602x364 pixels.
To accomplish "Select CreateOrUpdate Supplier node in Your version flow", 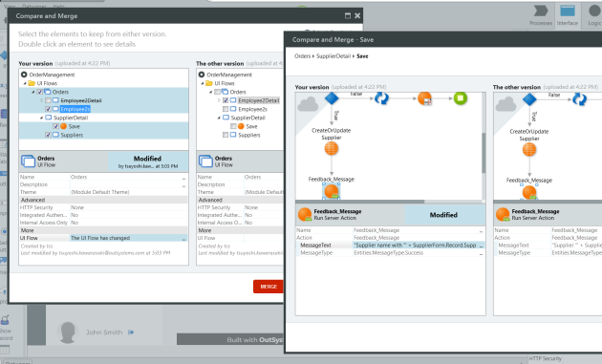I will click(332, 148).
